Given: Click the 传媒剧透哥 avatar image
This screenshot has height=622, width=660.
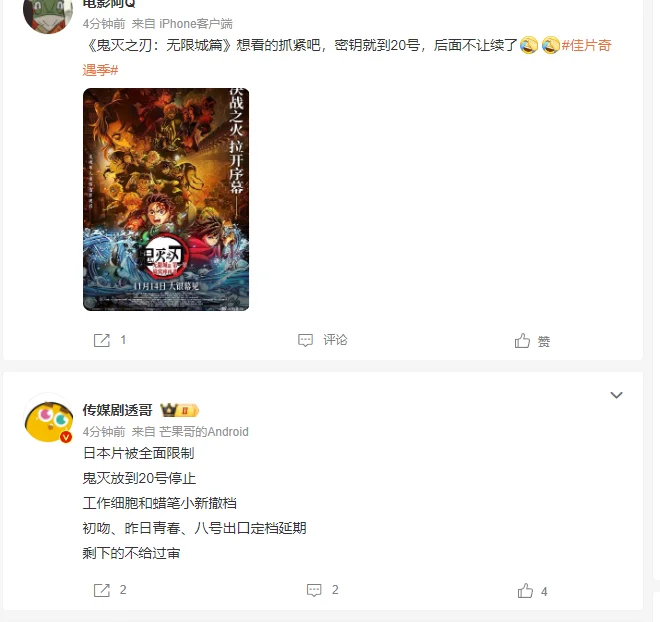Looking at the screenshot, I should (48, 420).
